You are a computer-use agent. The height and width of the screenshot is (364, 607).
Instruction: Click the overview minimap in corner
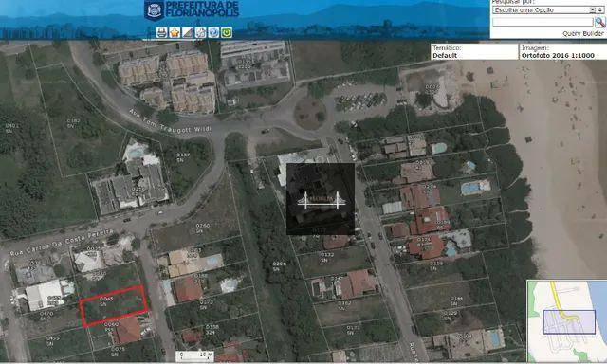(566, 321)
